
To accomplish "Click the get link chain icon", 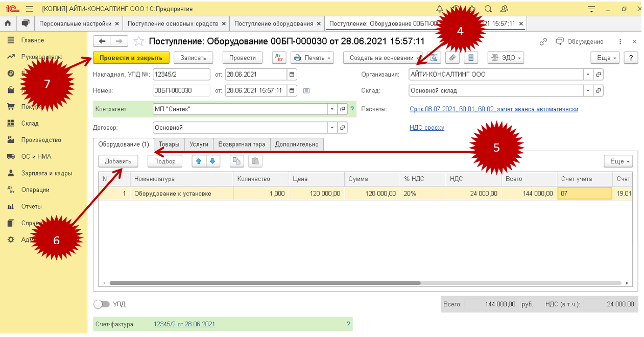I will (x=543, y=41).
